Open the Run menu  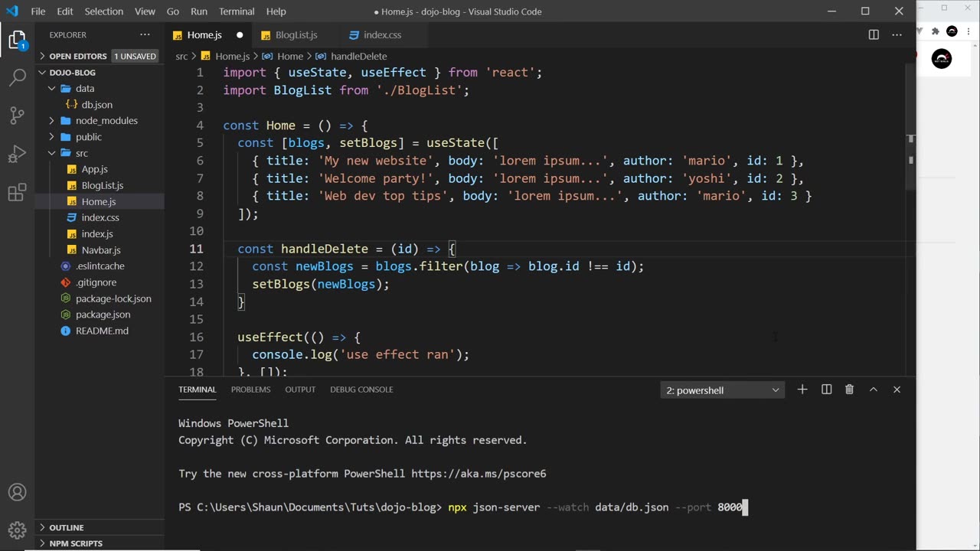199,11
